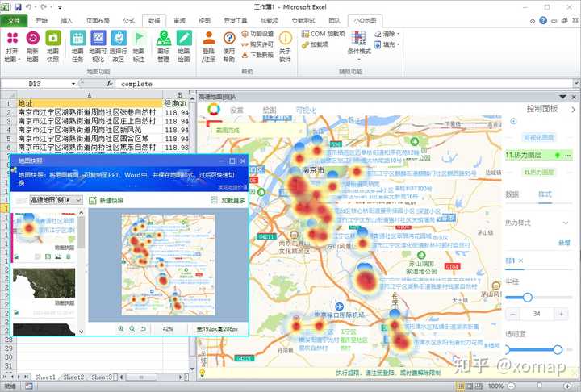Viewport: 581px width, 392px height.
Task: Click the 新建快照 new snapshot button
Action: coord(107,200)
